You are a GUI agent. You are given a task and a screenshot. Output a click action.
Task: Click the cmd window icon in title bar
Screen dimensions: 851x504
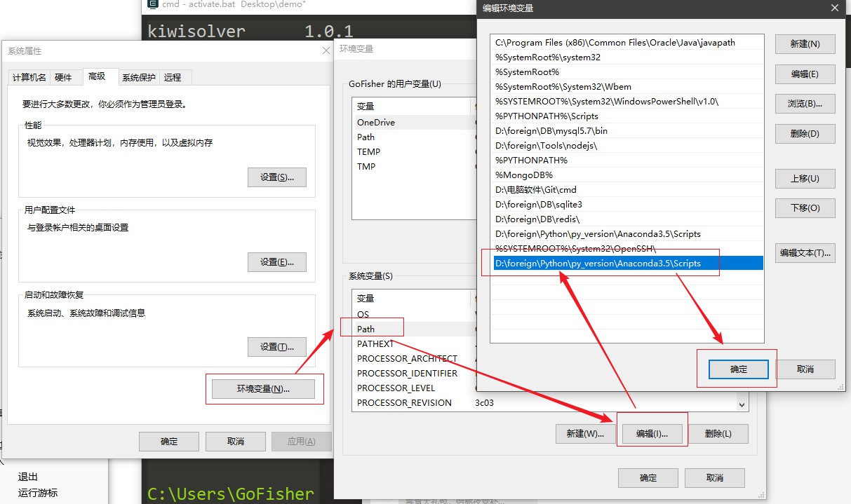152,5
